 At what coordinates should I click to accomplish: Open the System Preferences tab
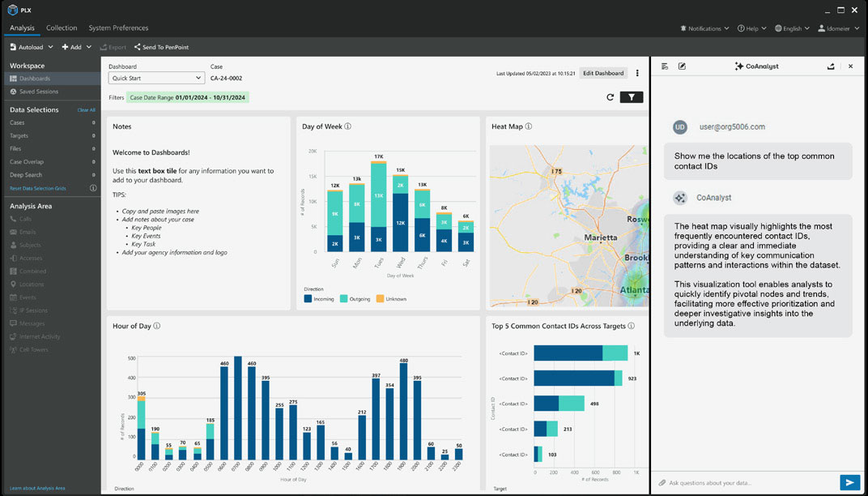coord(118,28)
